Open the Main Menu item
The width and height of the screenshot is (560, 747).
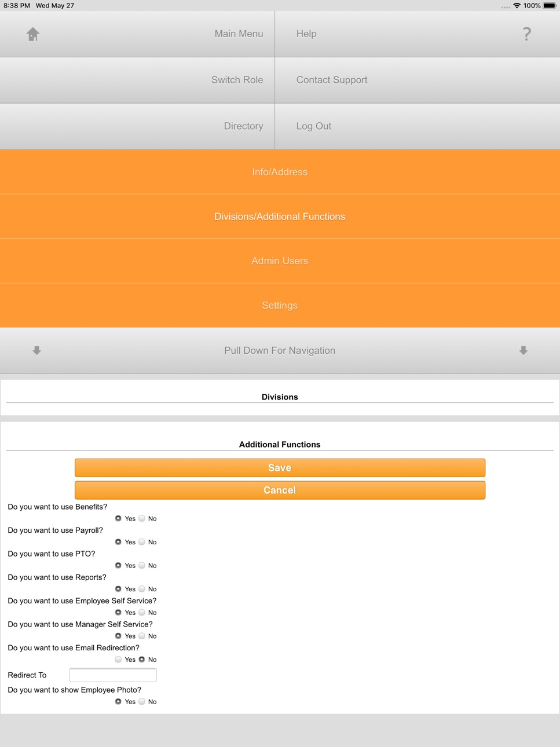pos(137,34)
